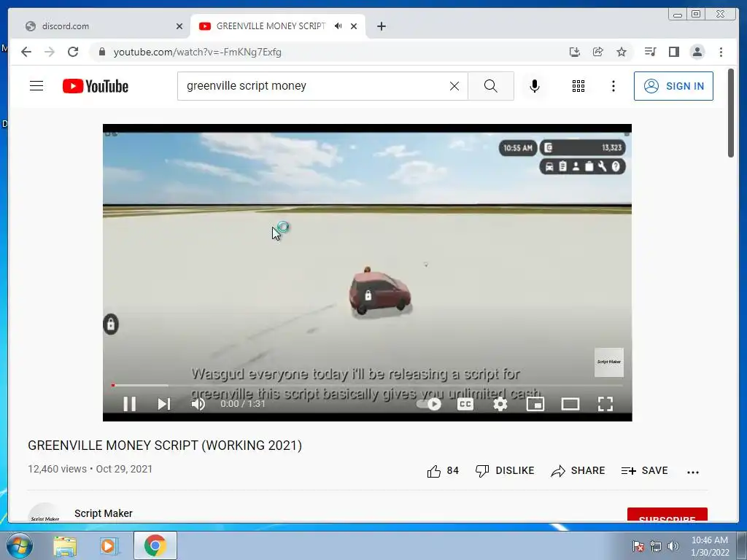Skip to the next video
Viewport: 747px width, 560px height.
point(164,404)
